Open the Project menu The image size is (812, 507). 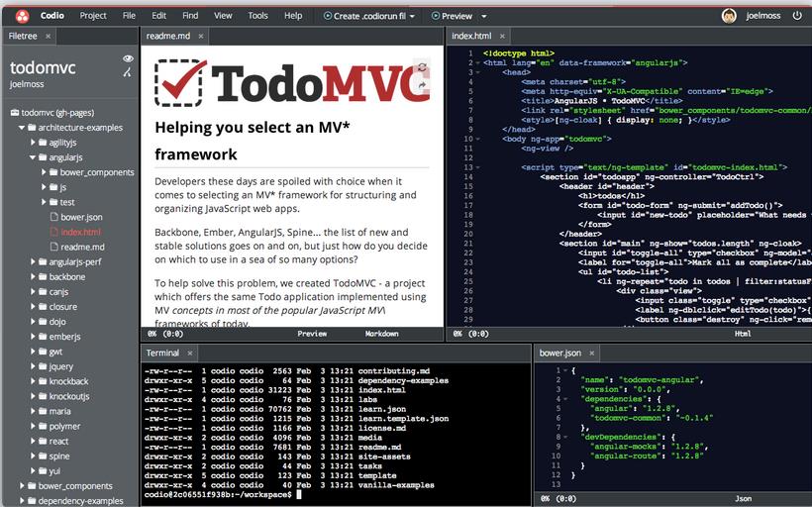tap(93, 16)
